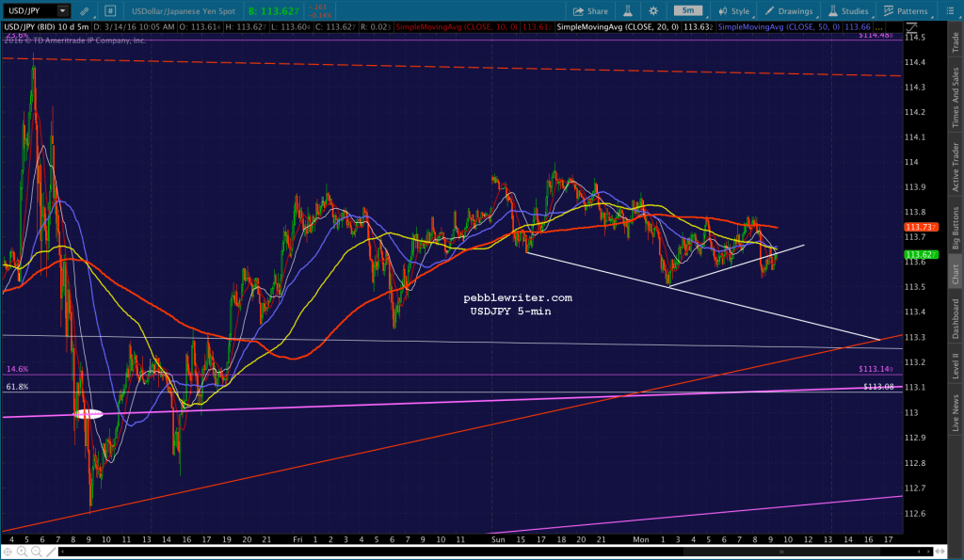Expand the USD/JPY symbol dropdown arrow
The image size is (964, 560).
coord(63,11)
